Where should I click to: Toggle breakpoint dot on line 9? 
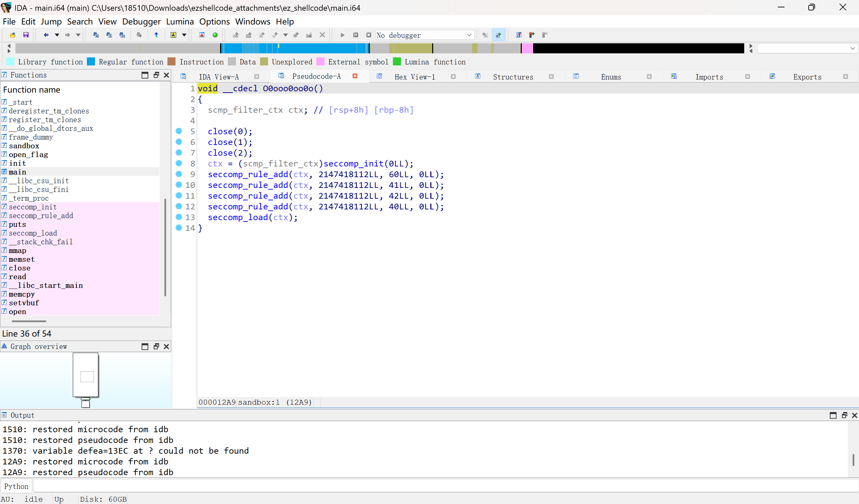click(x=179, y=174)
